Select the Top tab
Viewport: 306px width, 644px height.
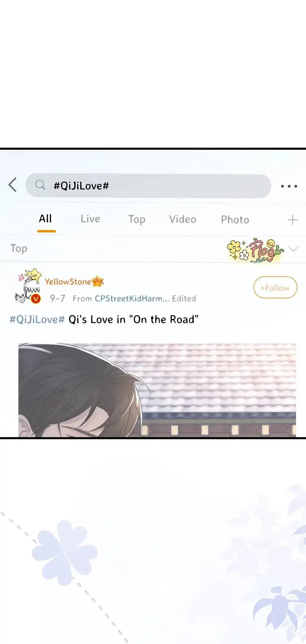[x=137, y=219]
